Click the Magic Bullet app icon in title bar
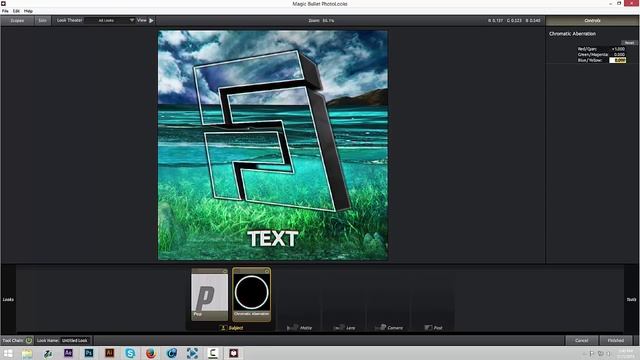This screenshot has width=640, height=360. pos(3,4)
